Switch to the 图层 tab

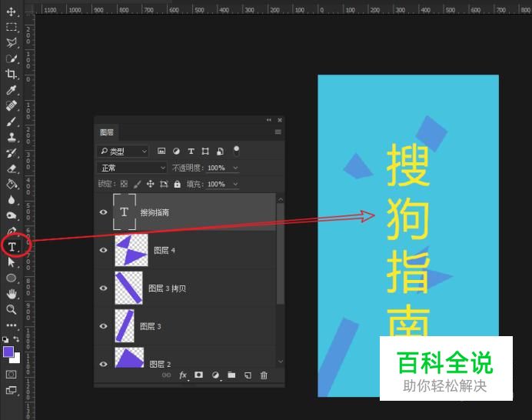pos(107,132)
